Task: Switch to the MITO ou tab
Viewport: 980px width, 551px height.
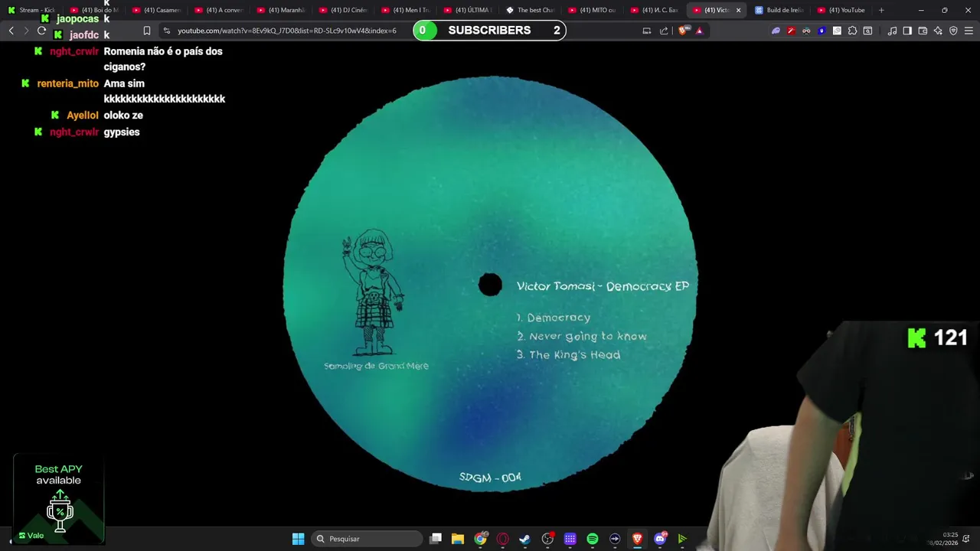Action: (591, 10)
